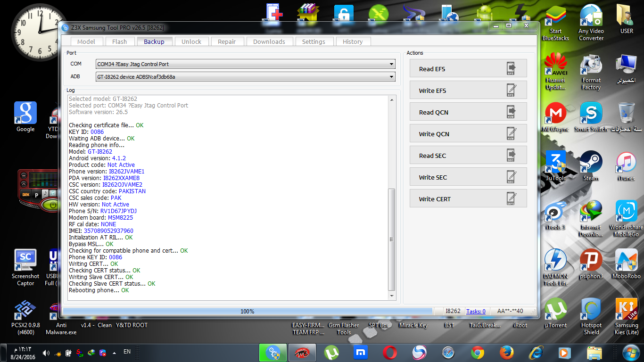
Task: Click the Windows Start orb
Action: [630, 353]
